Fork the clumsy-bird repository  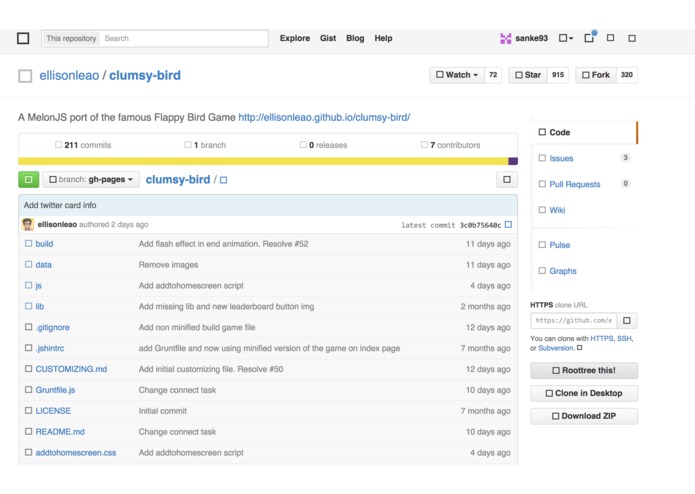[x=596, y=75]
